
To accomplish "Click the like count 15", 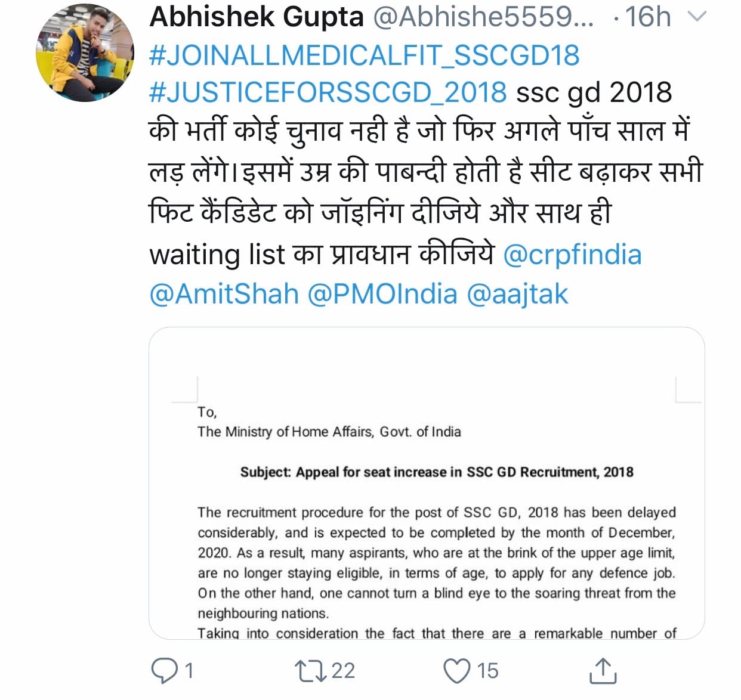I will point(487,671).
